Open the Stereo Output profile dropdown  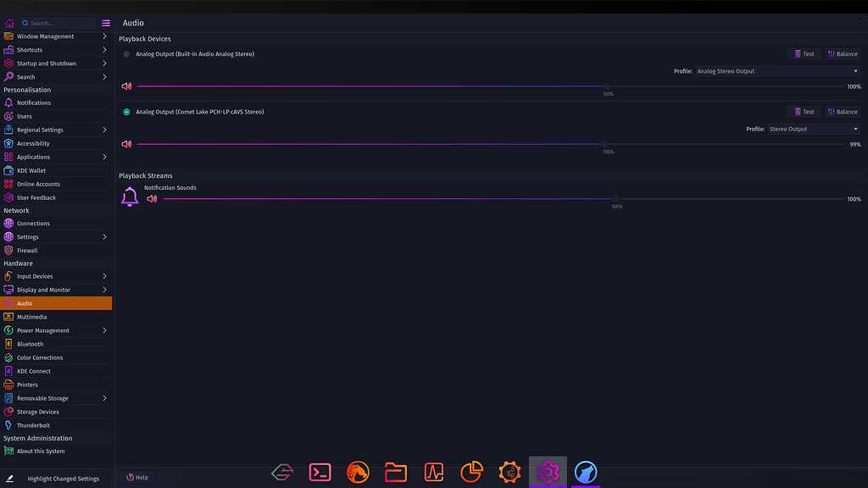pyautogui.click(x=815, y=129)
